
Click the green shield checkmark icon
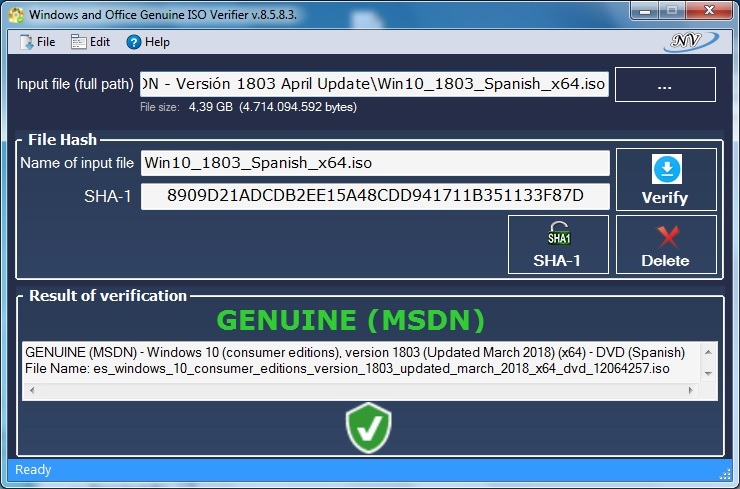coord(368,429)
